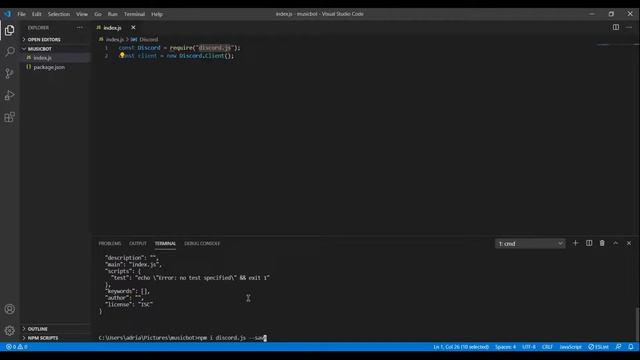
Task: Open the errors and warnings status indicator
Action: (17, 347)
